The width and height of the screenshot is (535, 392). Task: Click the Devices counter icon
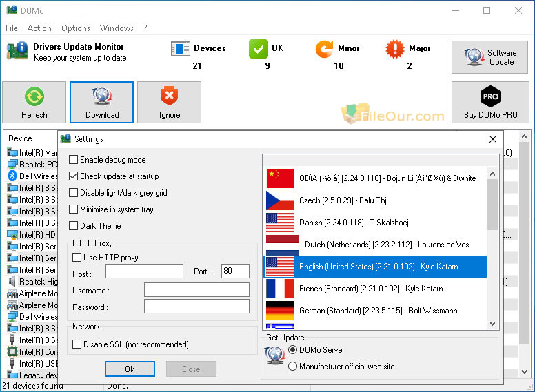(x=181, y=49)
